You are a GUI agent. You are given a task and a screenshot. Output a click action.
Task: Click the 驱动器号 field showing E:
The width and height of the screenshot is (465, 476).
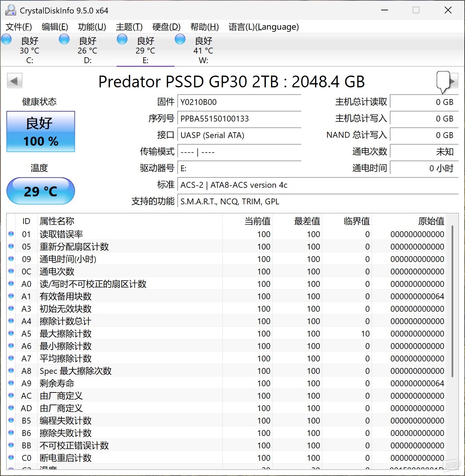239,168
